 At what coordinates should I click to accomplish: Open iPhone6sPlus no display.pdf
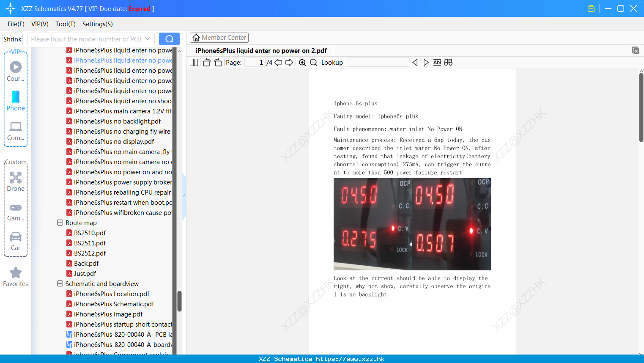tap(114, 142)
